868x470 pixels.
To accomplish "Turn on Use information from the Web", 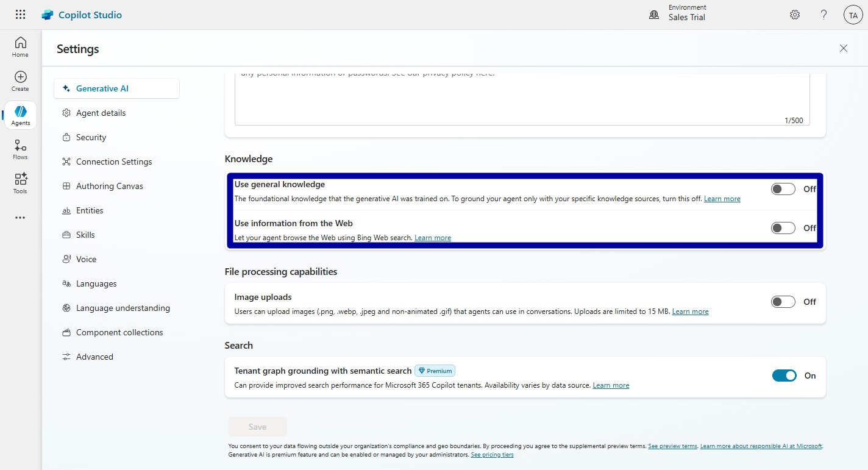I will [783, 227].
